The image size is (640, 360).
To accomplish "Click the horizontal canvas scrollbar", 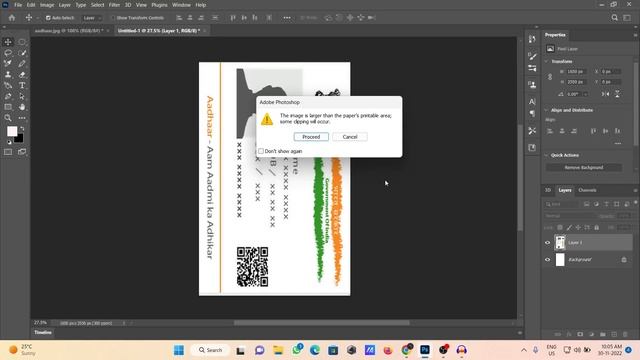I will [x=322, y=323].
